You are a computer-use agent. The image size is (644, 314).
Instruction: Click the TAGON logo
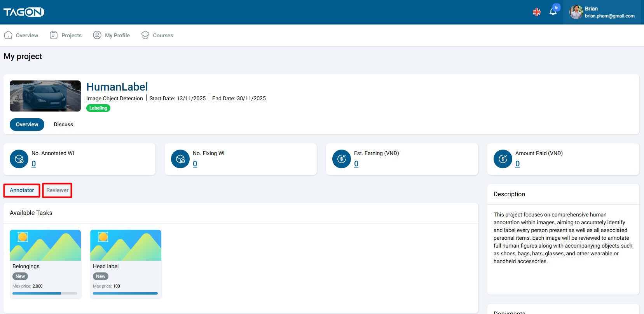coord(24,12)
